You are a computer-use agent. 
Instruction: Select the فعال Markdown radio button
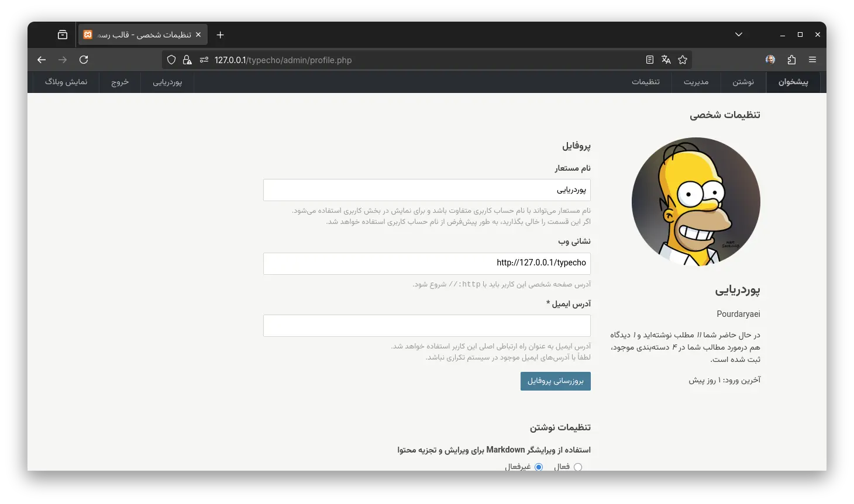tap(578, 467)
